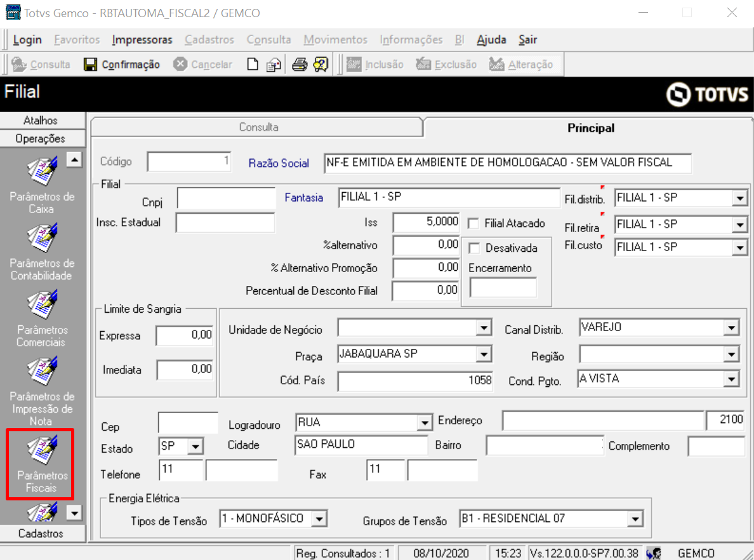The width and height of the screenshot is (754, 560).
Task: Open the Cond. Pgto. dropdown
Action: 731,379
